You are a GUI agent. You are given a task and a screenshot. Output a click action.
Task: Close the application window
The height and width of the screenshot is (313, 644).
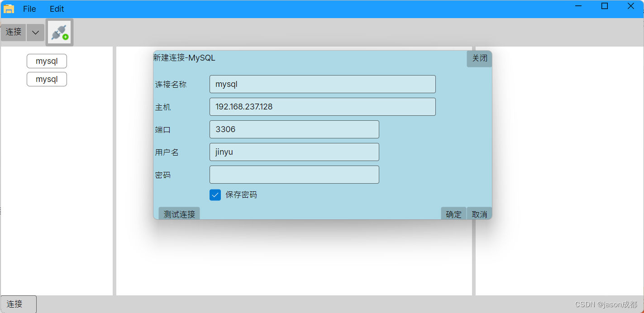(x=631, y=6)
